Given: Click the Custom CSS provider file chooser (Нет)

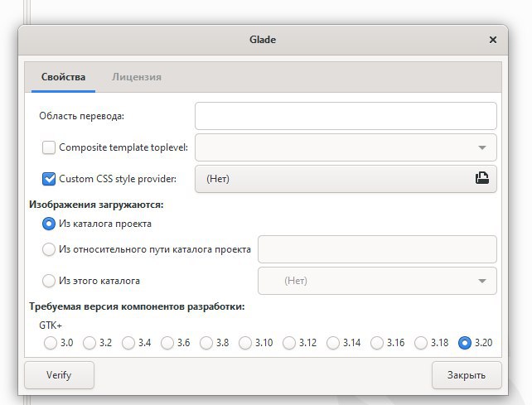Looking at the screenshot, I should pyautogui.click(x=346, y=179).
